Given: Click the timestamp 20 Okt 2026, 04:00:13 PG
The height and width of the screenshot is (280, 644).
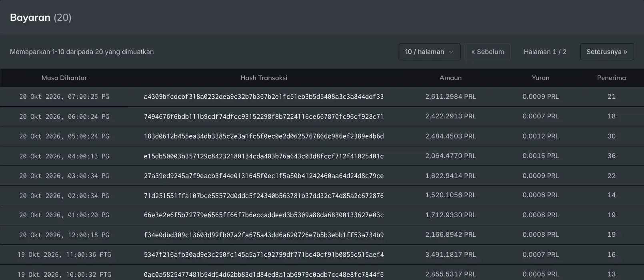Looking at the screenshot, I should tap(64, 156).
